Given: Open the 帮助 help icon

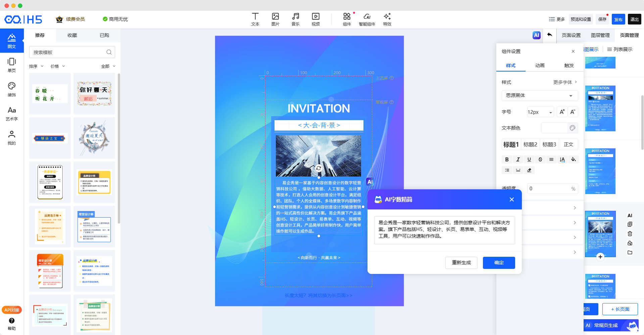Looking at the screenshot, I should pyautogui.click(x=12, y=324).
